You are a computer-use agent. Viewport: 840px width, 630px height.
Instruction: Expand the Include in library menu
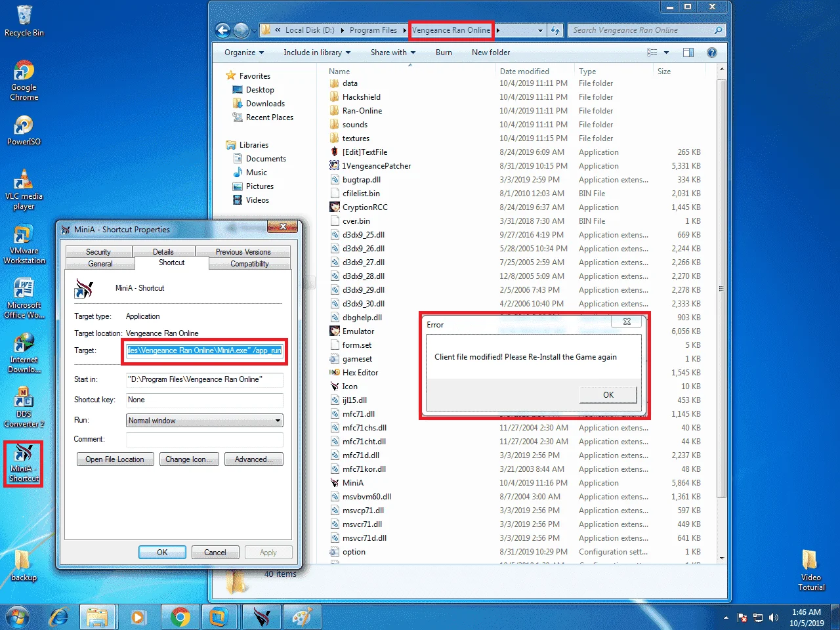(x=317, y=52)
